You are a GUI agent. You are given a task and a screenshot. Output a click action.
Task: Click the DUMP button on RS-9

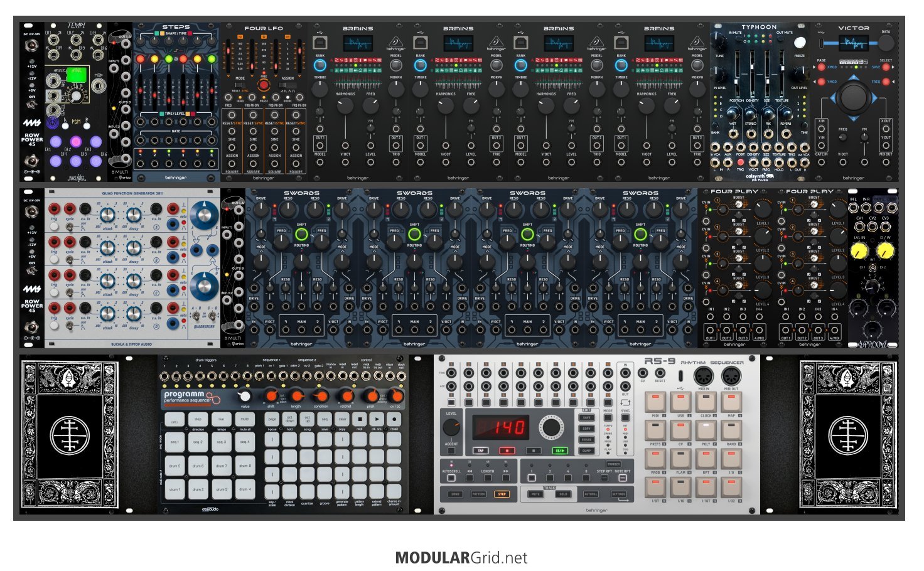(x=587, y=451)
